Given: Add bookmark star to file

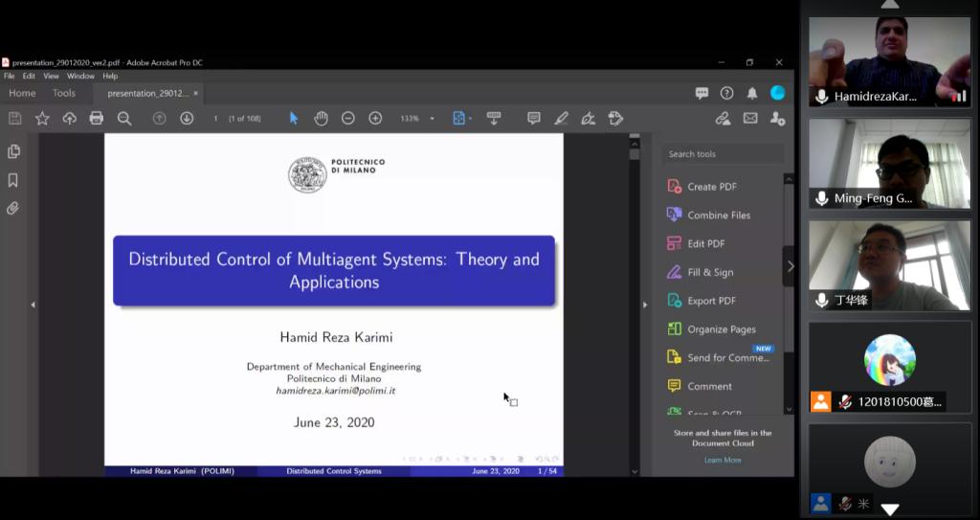Looking at the screenshot, I should (42, 118).
